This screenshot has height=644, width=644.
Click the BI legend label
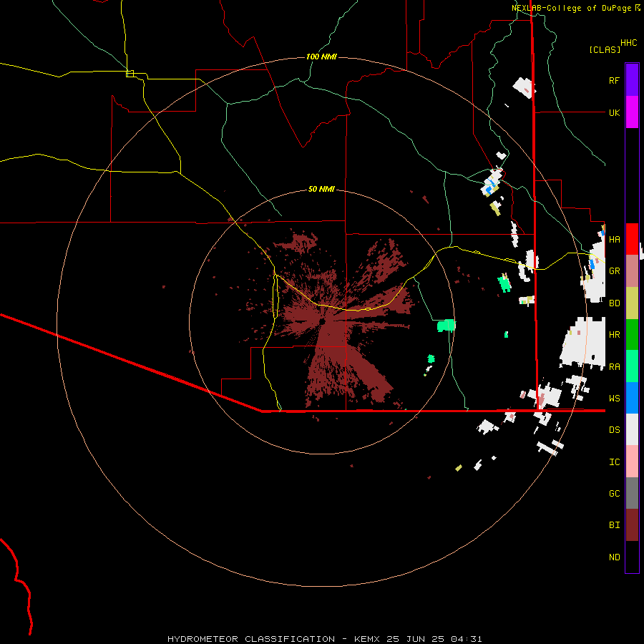point(614,525)
